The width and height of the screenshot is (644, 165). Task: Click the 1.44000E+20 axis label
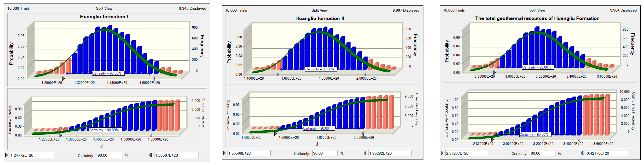click(x=117, y=83)
